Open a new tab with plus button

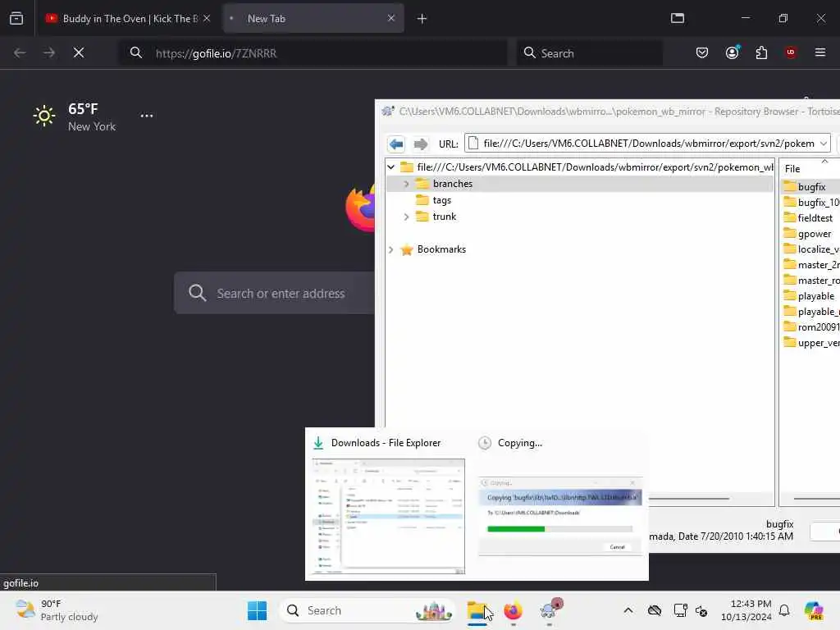click(422, 19)
